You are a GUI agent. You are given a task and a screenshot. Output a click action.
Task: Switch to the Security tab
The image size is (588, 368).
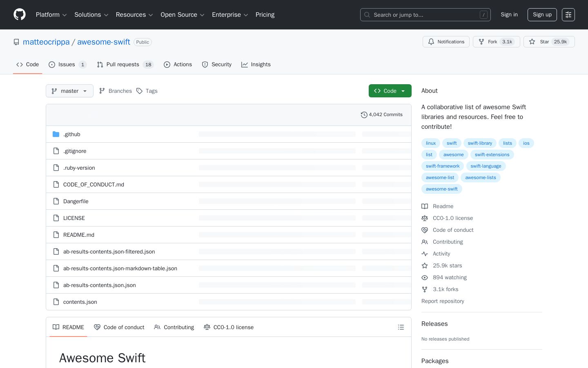point(216,65)
